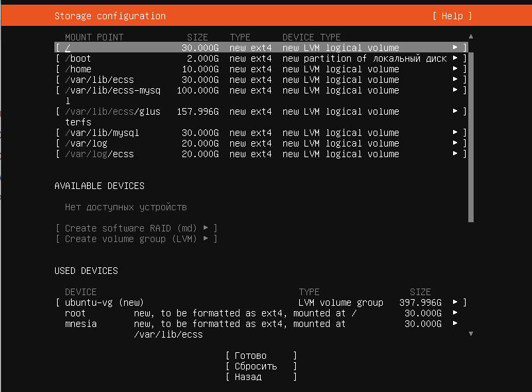This screenshot has height=392, width=532.
Task: Click arrow on the /boot partition row
Action: coord(455,58)
